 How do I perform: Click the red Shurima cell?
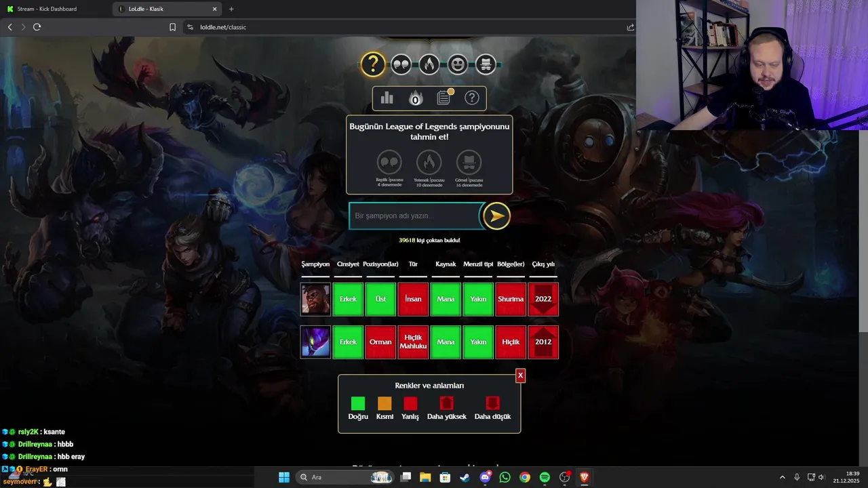point(511,299)
